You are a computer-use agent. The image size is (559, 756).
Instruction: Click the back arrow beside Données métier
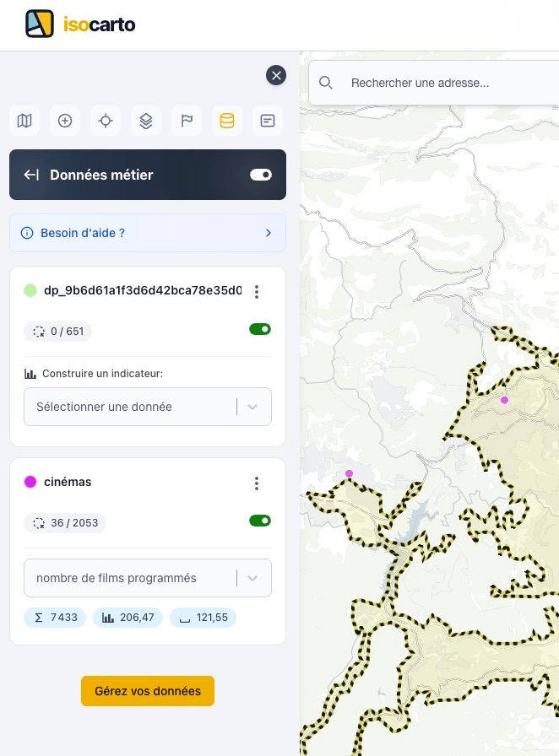31,175
